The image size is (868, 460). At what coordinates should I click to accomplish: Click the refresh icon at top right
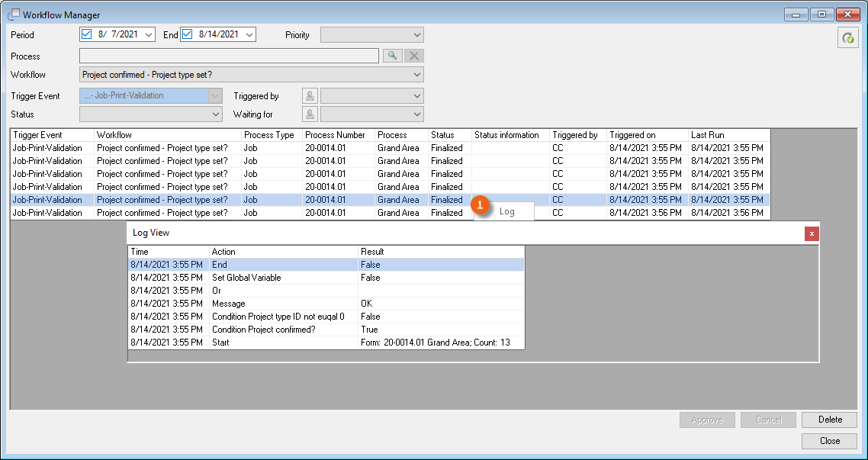coord(847,38)
